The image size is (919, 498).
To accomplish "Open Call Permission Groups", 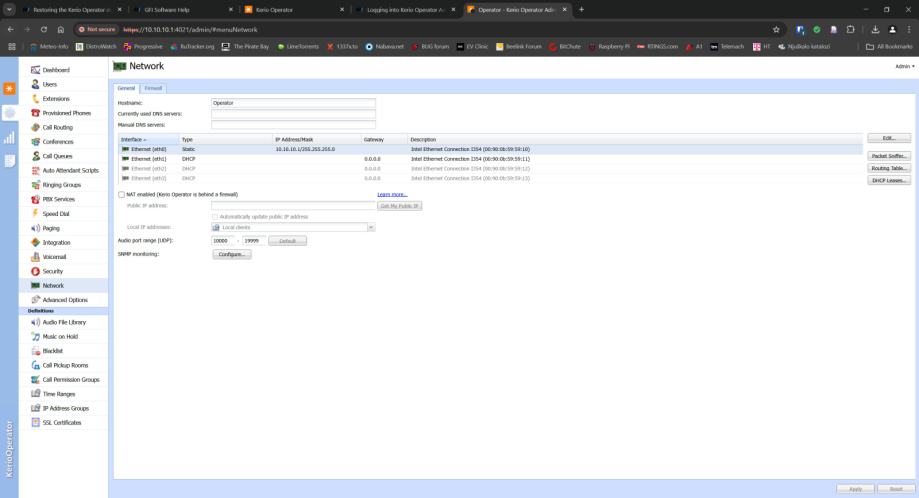I will [x=71, y=380].
